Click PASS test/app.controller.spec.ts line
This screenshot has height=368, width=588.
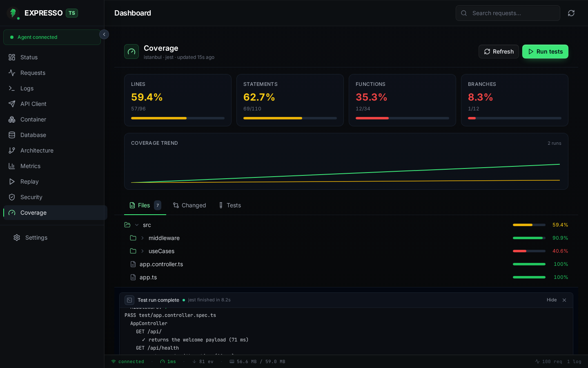coord(170,315)
